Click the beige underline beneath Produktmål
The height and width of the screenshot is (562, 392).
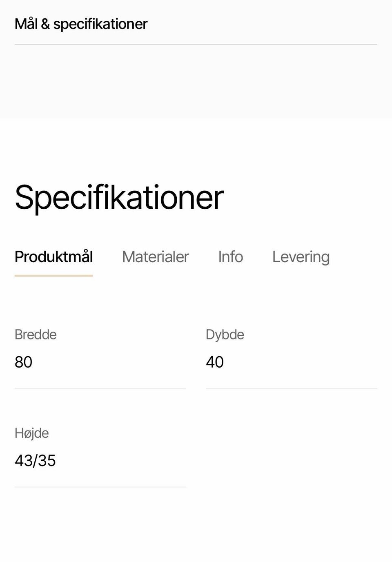coord(53,276)
